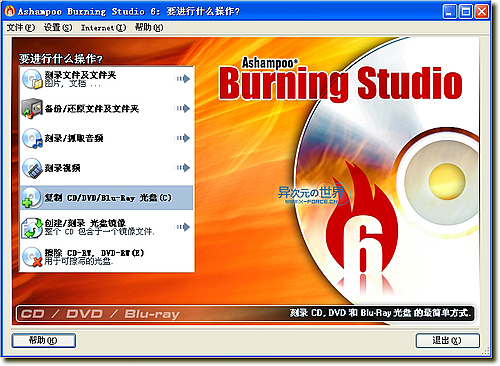Expand the arrow next to 备份/还原文件及文件夹
This screenshot has height=366, width=500.
click(x=183, y=108)
